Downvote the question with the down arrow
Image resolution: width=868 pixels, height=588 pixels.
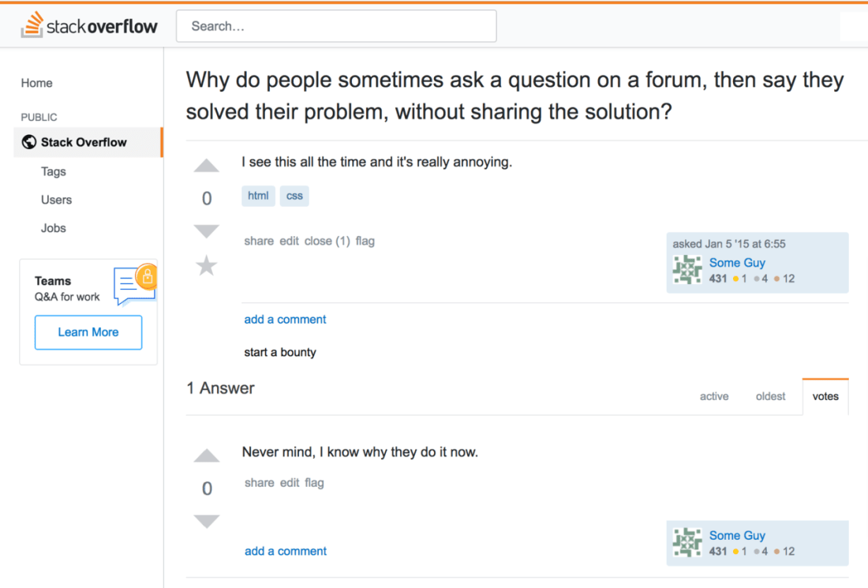tap(207, 231)
